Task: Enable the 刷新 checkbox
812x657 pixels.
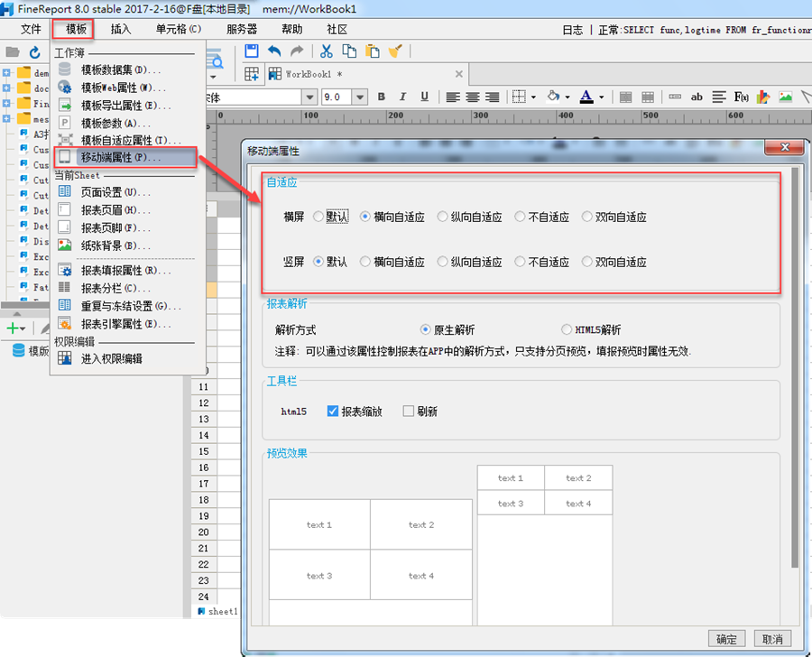Action: [x=409, y=411]
